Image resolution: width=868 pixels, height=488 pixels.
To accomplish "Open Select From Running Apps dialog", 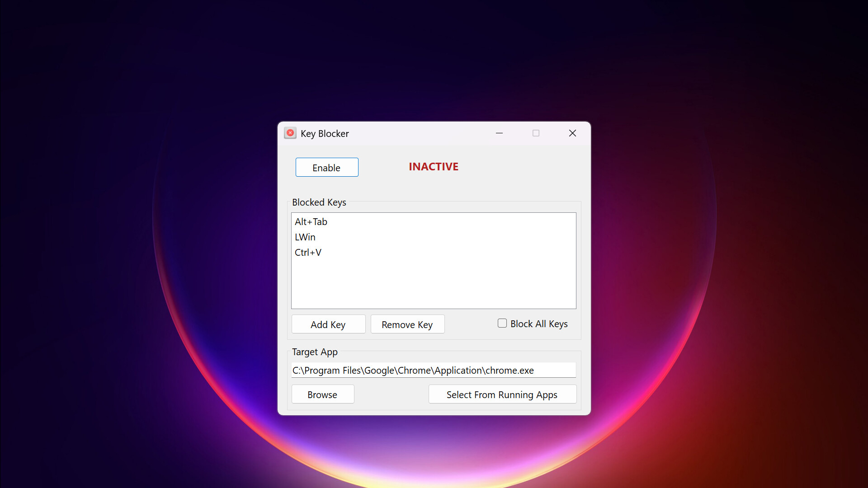I will coord(502,394).
